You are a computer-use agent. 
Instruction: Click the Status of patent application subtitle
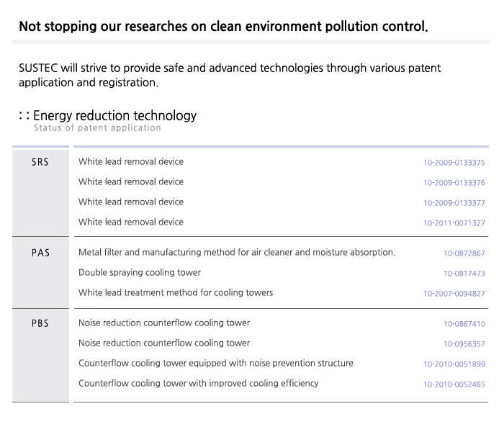[97, 128]
